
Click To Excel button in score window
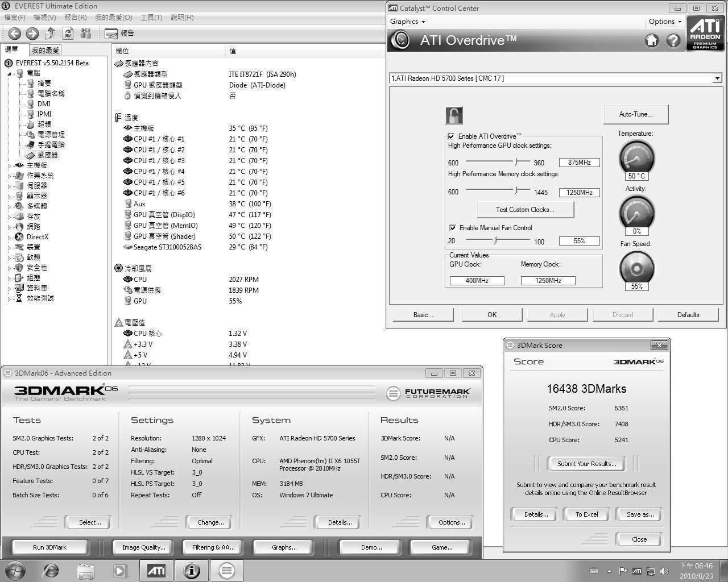pos(587,514)
